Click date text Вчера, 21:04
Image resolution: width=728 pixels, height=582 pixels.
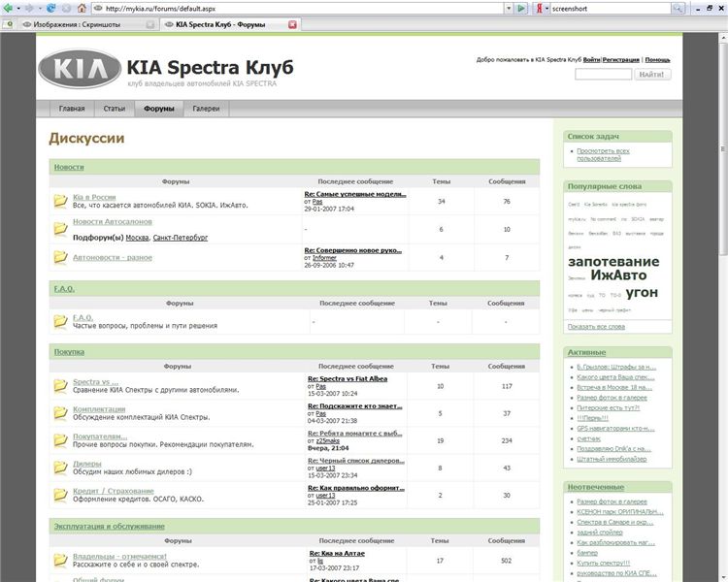328,448
